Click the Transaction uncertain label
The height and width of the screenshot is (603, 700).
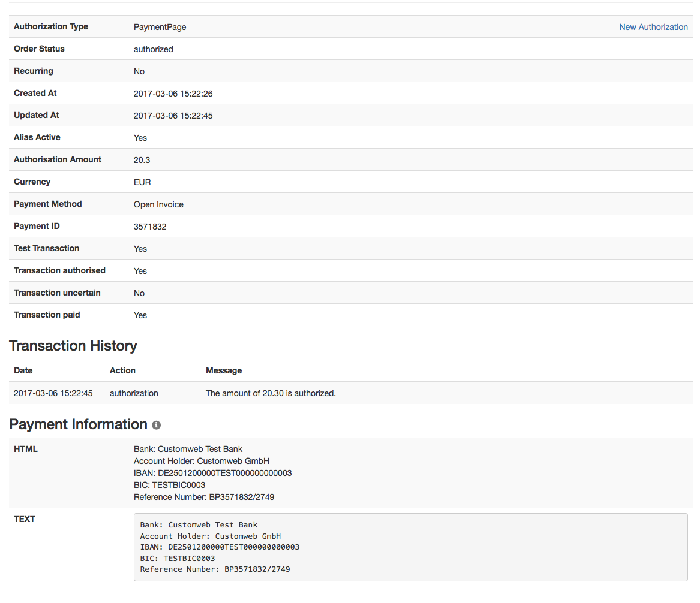point(57,293)
